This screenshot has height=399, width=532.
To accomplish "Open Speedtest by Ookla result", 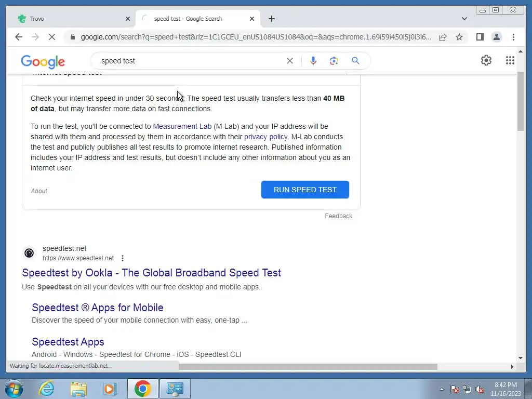I will pos(151,273).
